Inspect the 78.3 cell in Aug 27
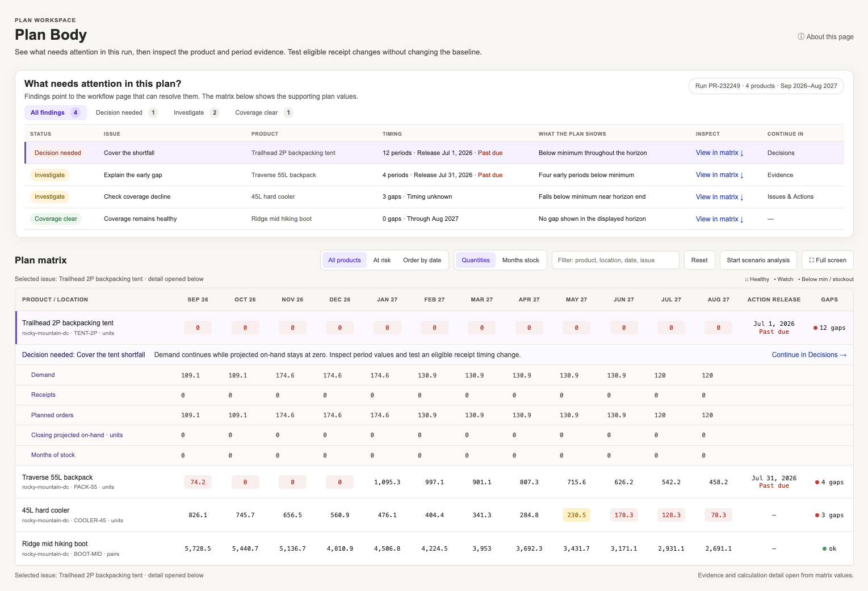The height and width of the screenshot is (591, 868). tap(719, 515)
